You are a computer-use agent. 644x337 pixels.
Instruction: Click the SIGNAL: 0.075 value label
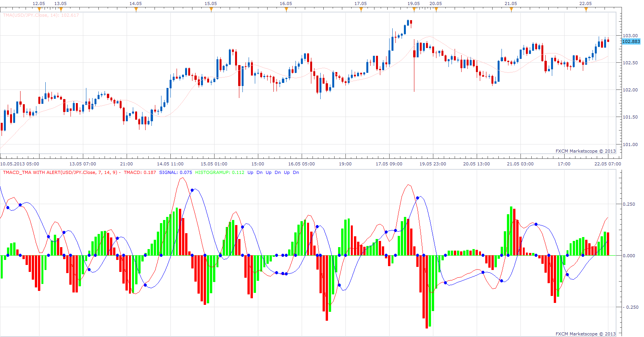[175, 172]
